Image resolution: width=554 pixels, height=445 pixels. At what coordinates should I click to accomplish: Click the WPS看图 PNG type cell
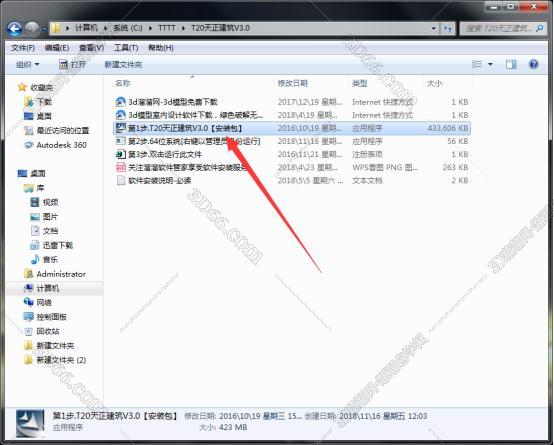coord(385,168)
